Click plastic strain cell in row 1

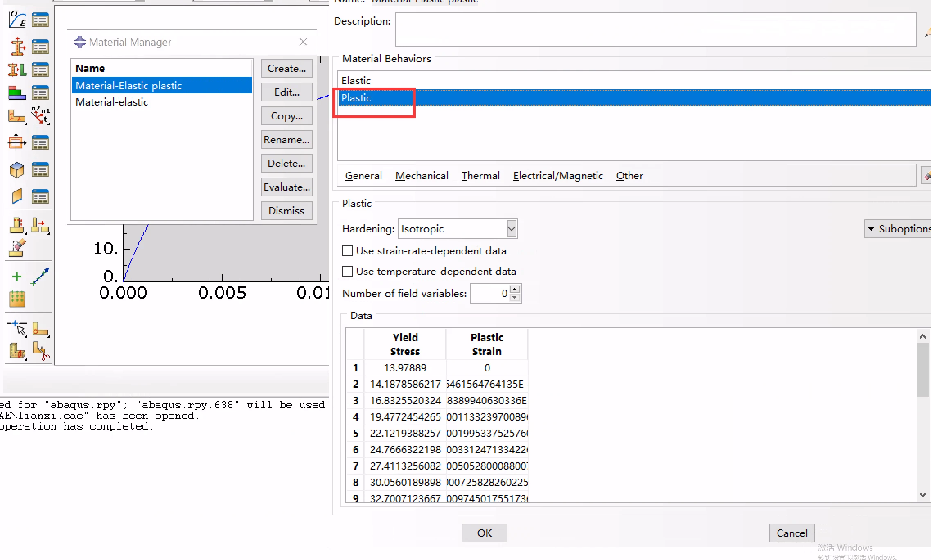[x=487, y=368]
